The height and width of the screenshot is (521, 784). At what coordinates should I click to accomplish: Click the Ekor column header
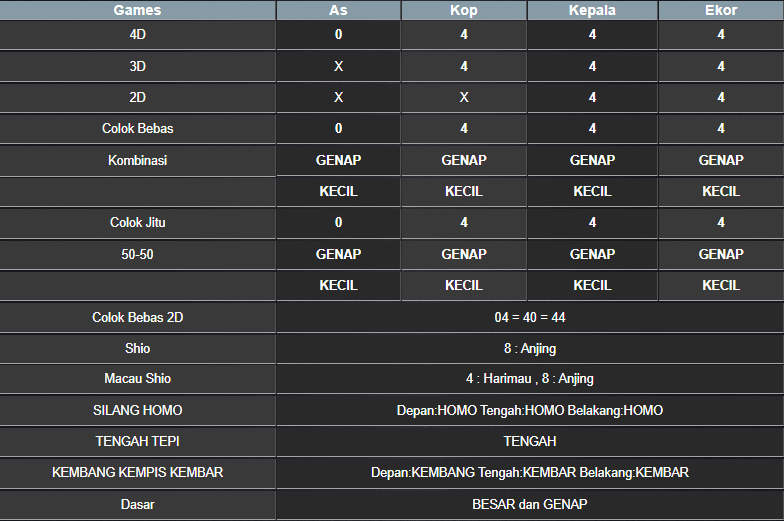pos(721,10)
